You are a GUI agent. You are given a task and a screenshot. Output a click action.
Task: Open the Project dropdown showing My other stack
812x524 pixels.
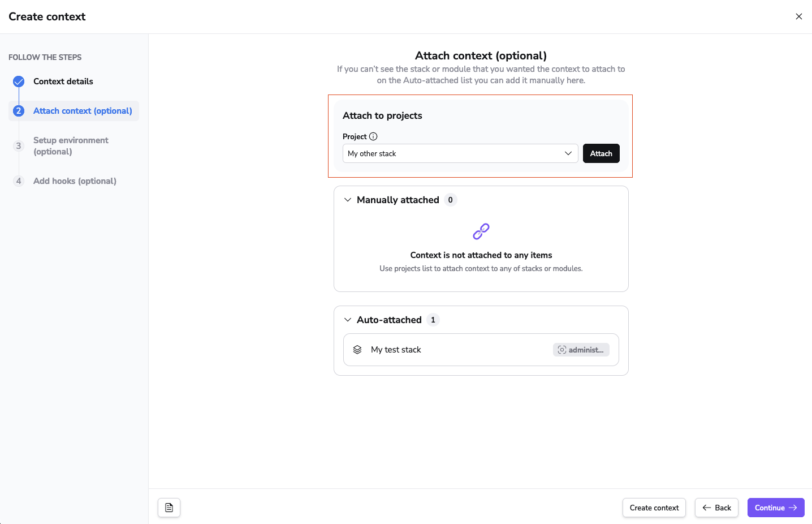(x=460, y=153)
